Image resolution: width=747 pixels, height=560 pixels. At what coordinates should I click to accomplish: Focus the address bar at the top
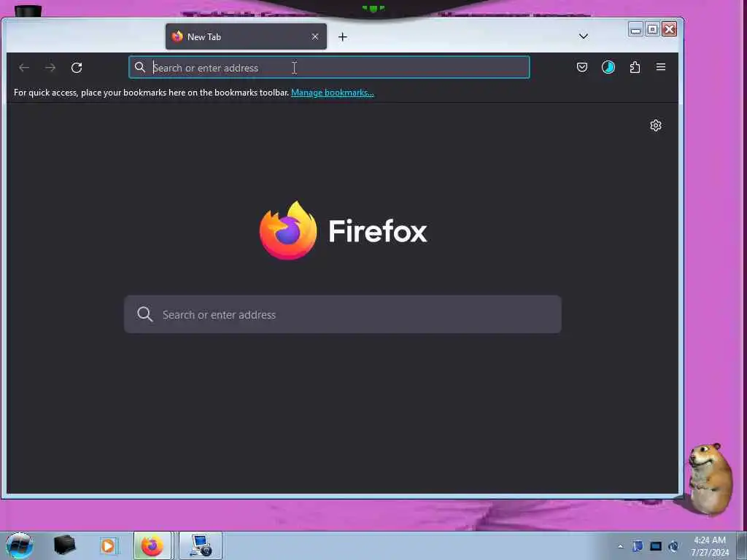click(x=329, y=67)
